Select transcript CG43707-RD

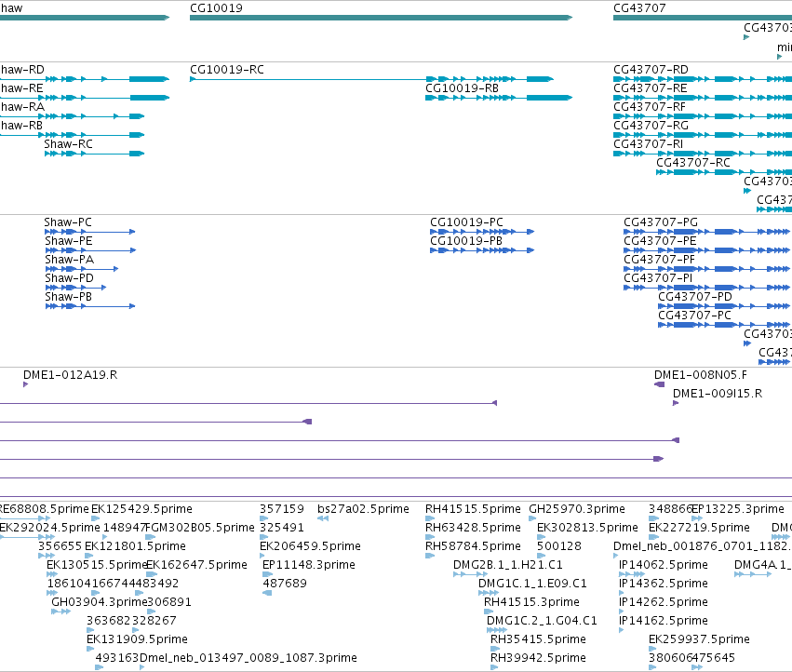703,79
